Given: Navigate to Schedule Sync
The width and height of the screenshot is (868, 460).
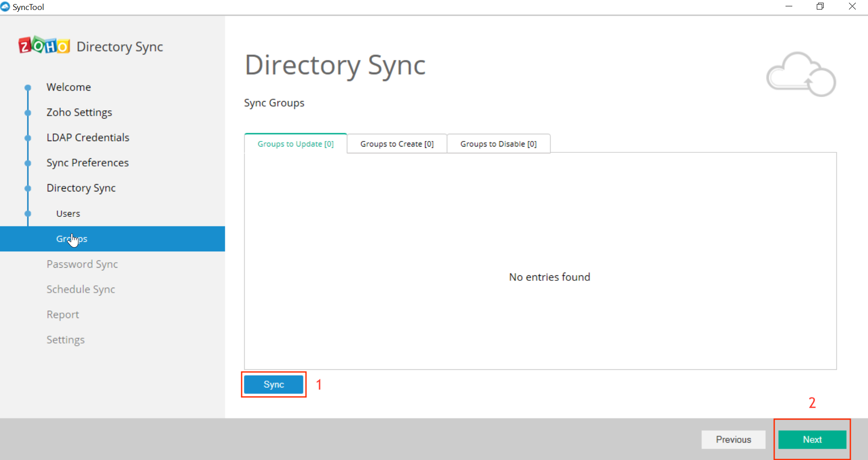Looking at the screenshot, I should (81, 289).
